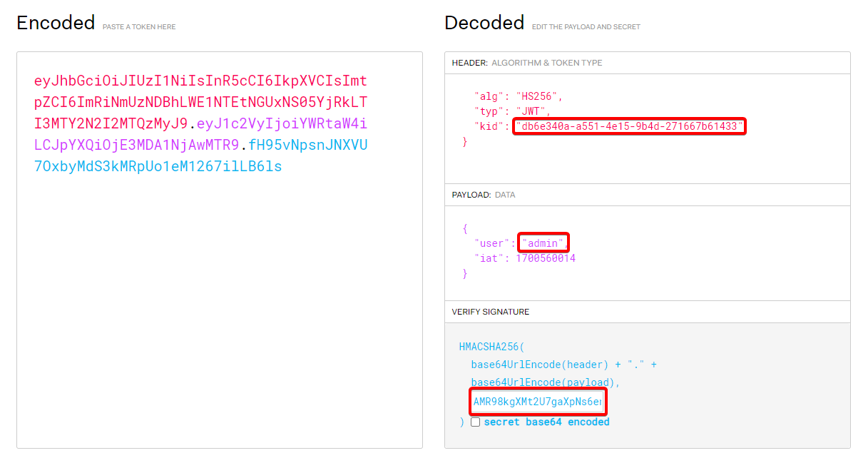Click the secret key input field

(537, 402)
